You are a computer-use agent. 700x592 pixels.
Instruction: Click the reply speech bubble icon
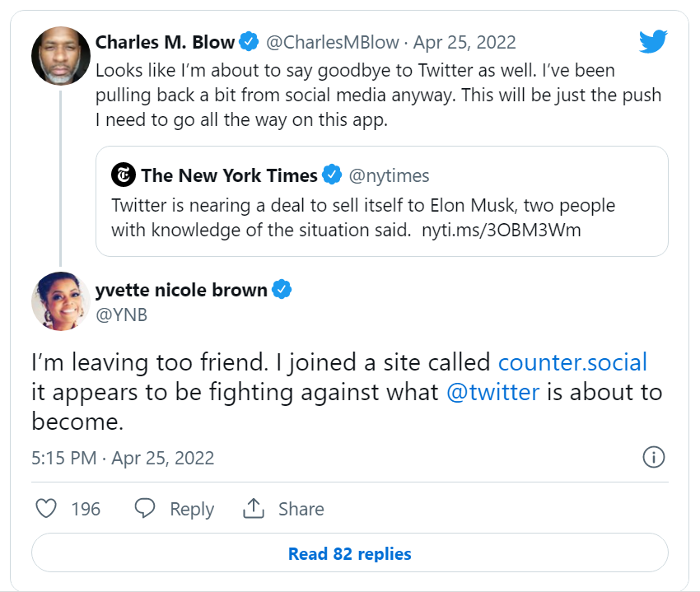point(145,509)
